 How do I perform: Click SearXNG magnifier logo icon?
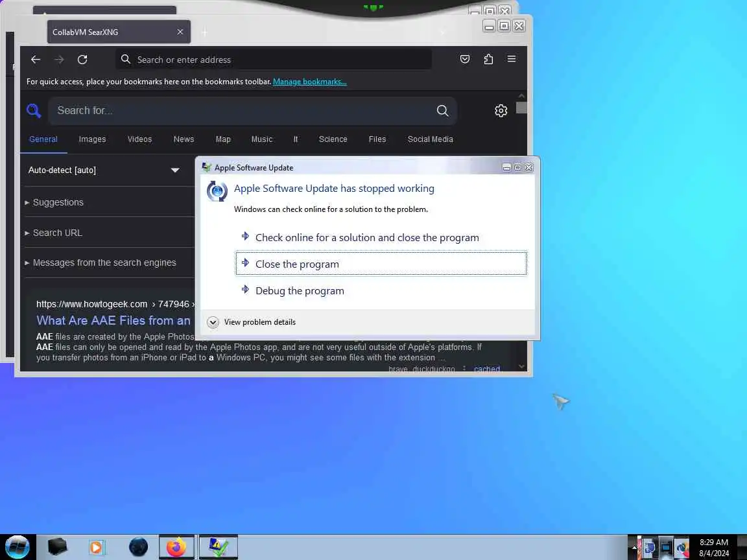point(34,111)
